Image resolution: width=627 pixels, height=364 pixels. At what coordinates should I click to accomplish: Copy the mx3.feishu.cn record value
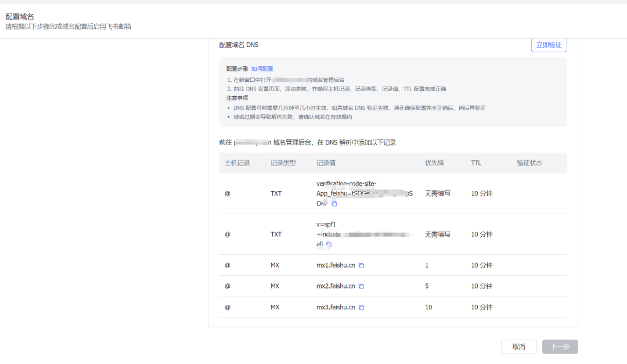pyautogui.click(x=361, y=307)
